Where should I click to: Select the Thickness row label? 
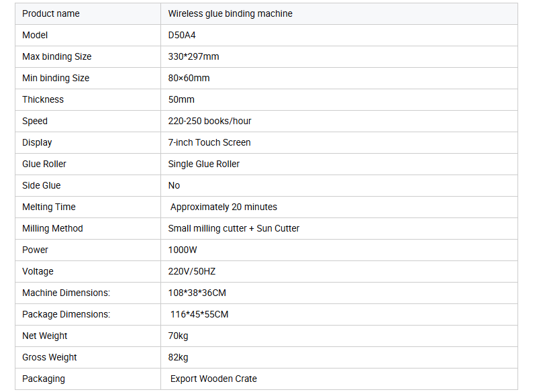click(x=43, y=99)
